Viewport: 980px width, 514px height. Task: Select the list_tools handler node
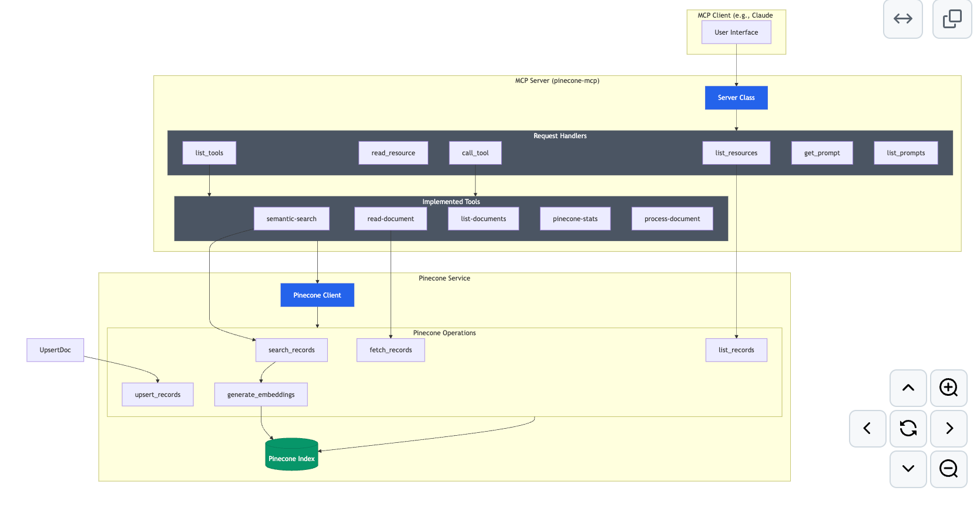click(x=209, y=153)
